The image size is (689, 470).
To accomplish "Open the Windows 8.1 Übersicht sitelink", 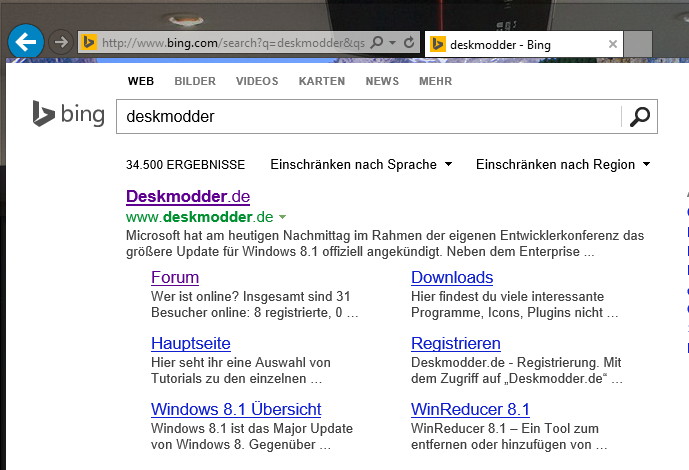I will point(236,409).
